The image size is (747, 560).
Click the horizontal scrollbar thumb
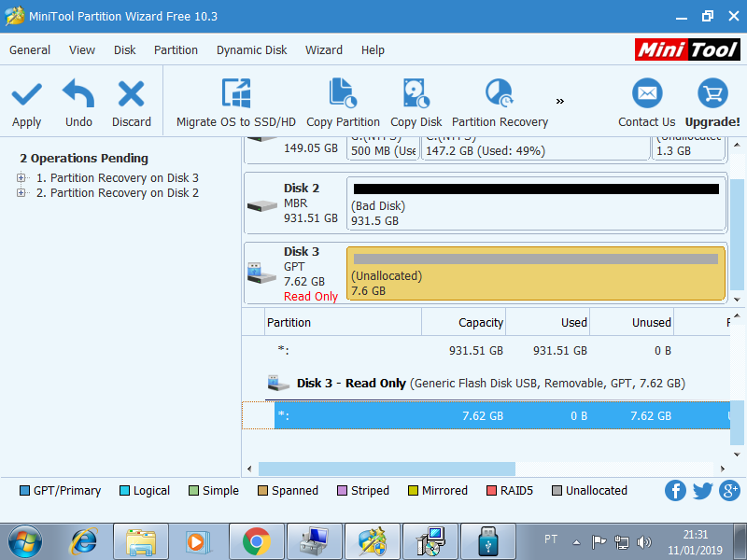click(x=387, y=469)
